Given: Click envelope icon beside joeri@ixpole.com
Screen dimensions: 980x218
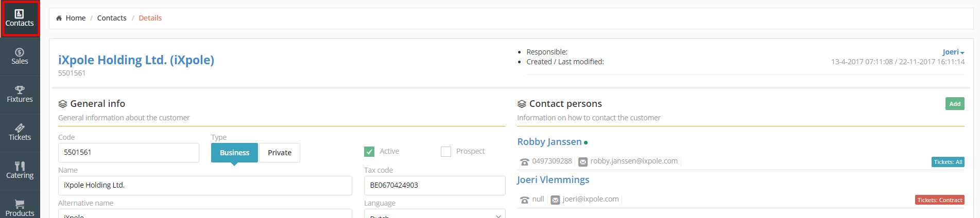Looking at the screenshot, I should coord(555,200).
